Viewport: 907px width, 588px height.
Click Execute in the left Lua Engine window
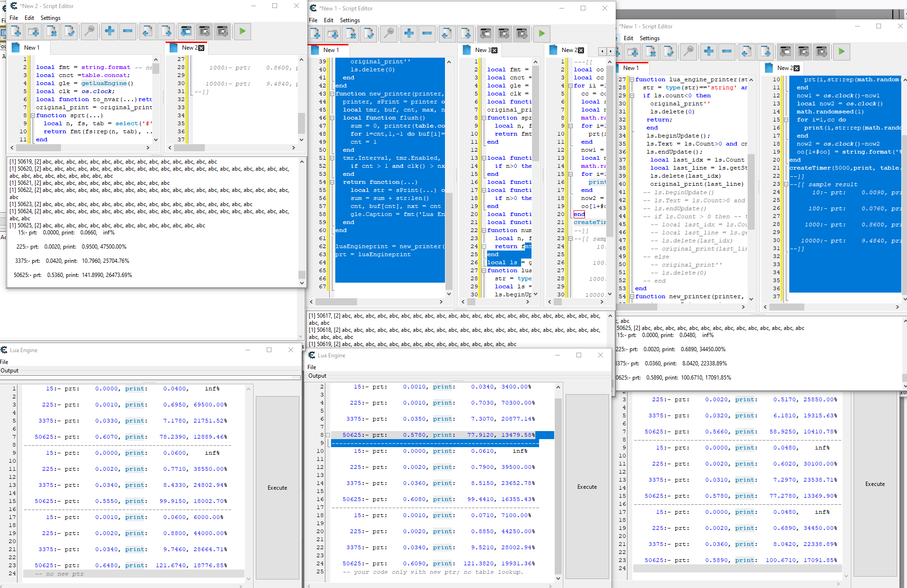278,488
